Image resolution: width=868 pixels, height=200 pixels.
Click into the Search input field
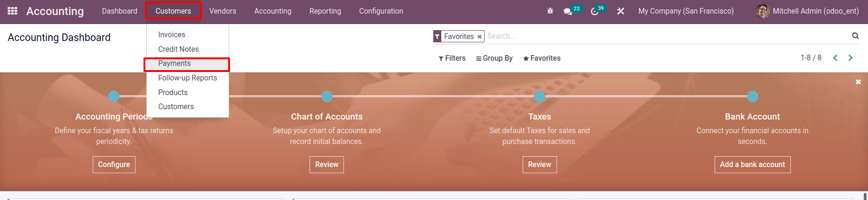tap(666, 36)
